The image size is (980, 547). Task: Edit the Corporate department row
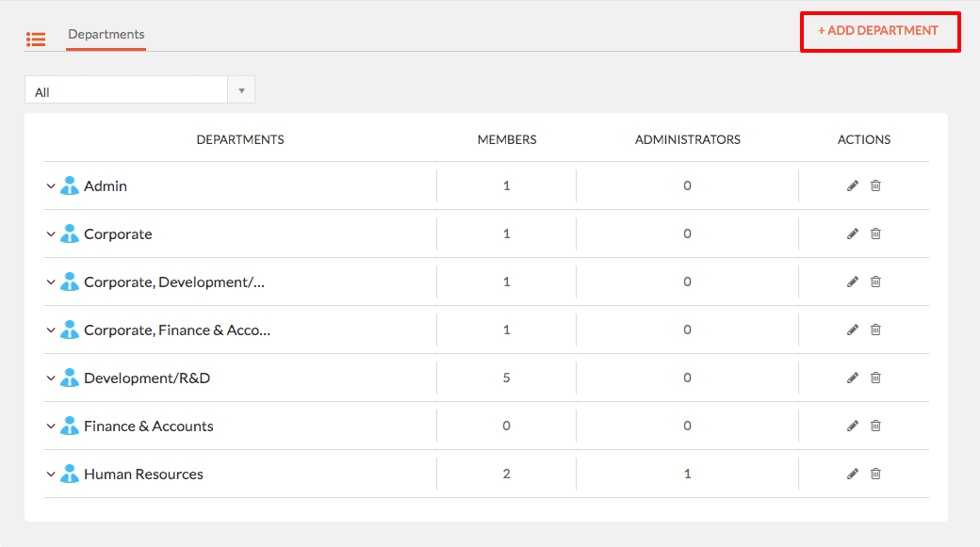click(853, 233)
